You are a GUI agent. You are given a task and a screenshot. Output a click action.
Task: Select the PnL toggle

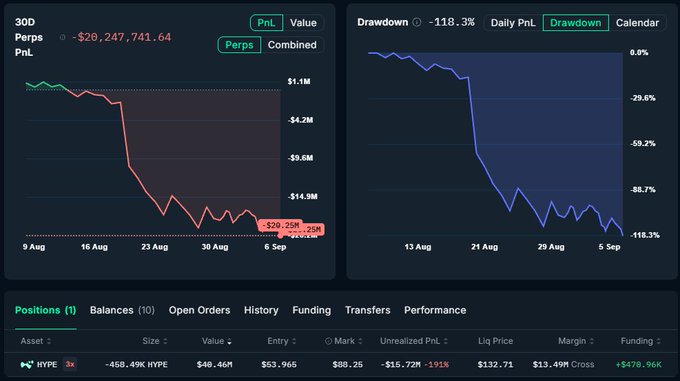click(266, 23)
